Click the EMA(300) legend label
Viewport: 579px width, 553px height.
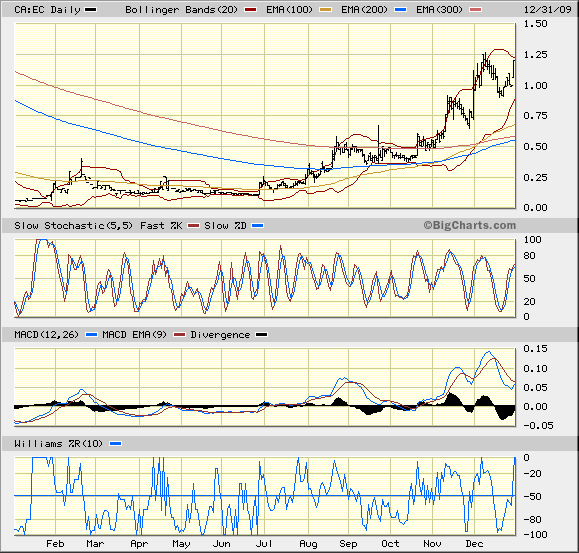click(439, 10)
